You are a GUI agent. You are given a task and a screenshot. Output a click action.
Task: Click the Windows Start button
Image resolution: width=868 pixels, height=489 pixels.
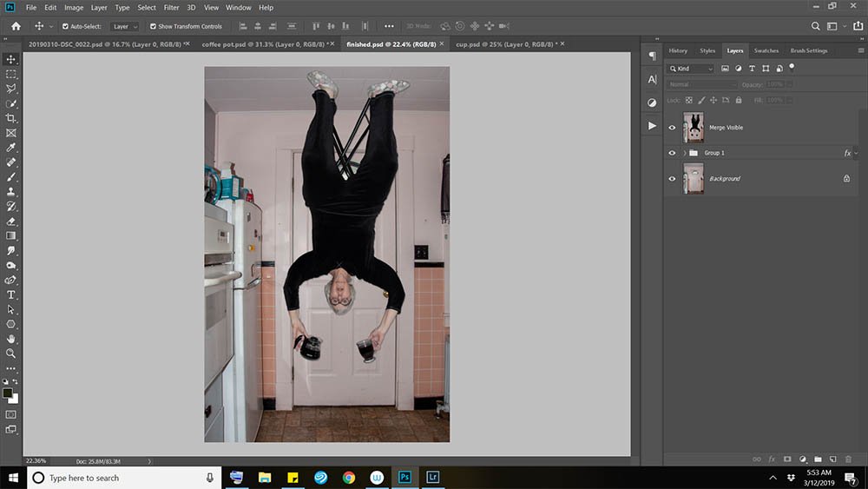click(13, 478)
